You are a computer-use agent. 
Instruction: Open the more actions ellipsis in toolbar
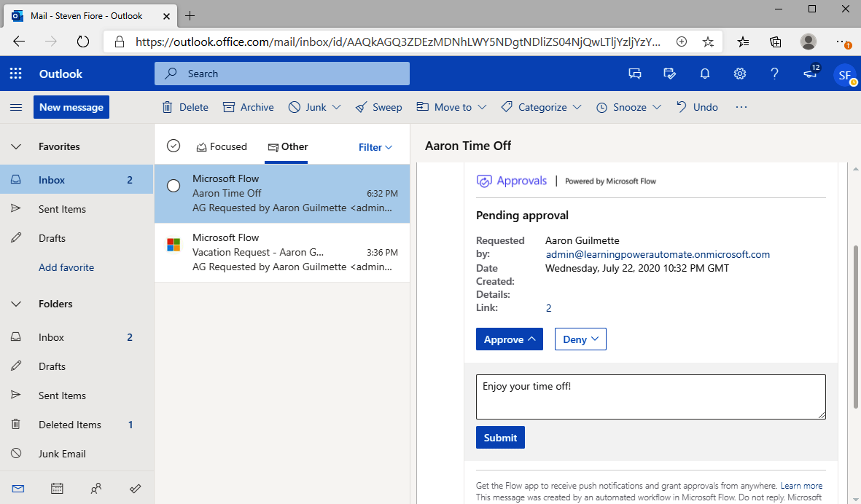(741, 107)
